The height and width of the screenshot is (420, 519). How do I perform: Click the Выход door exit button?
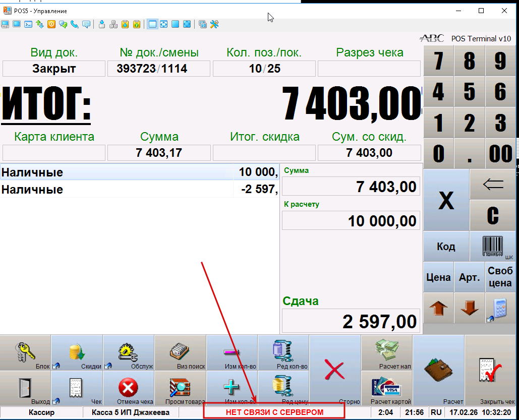coord(26,388)
